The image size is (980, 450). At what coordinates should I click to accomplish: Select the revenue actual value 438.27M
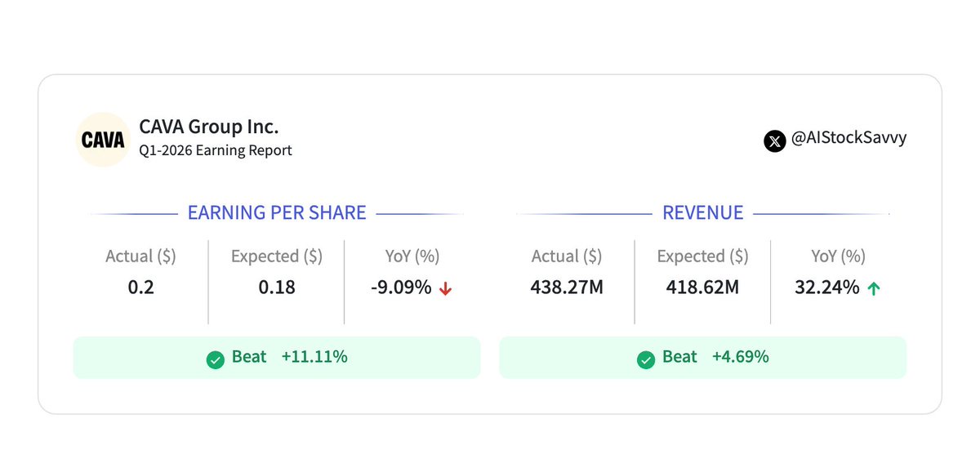tap(567, 287)
